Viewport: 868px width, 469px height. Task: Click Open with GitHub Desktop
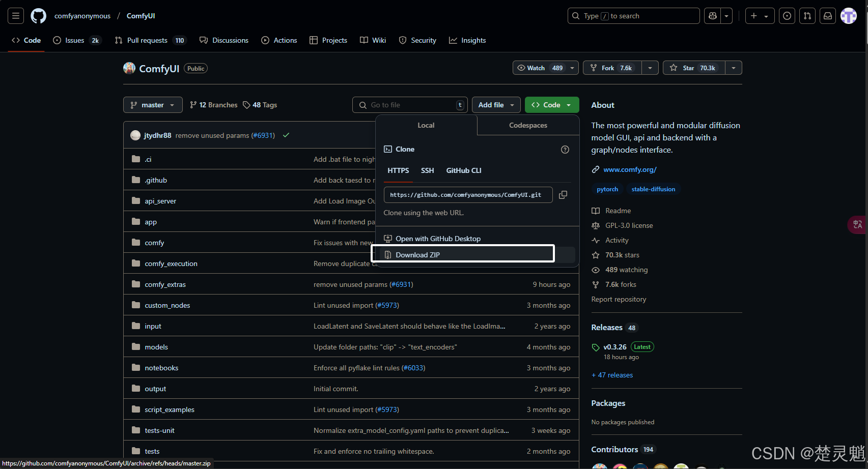pyautogui.click(x=478, y=239)
